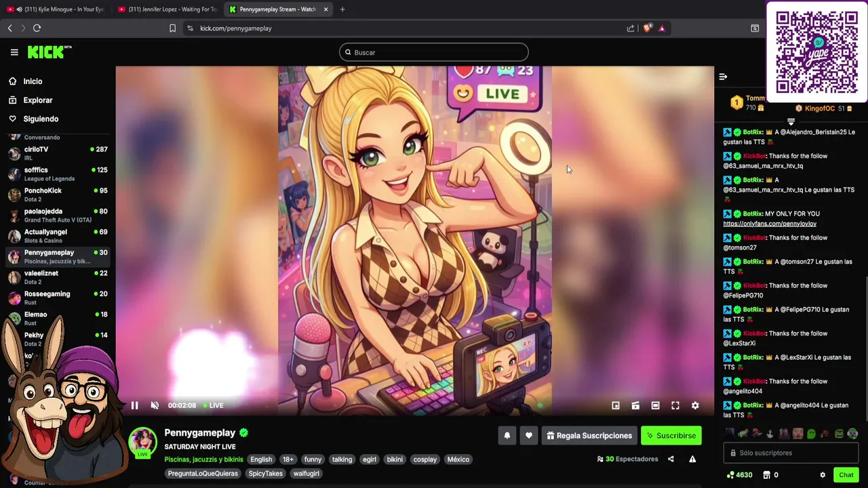The height and width of the screenshot is (488, 868).
Task: Click the browser address bar URL
Action: [236, 28]
